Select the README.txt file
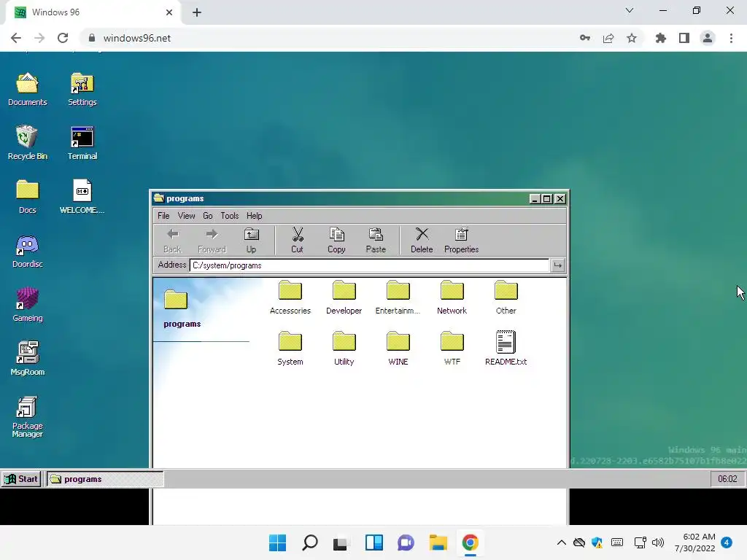The width and height of the screenshot is (747, 560). 506,349
